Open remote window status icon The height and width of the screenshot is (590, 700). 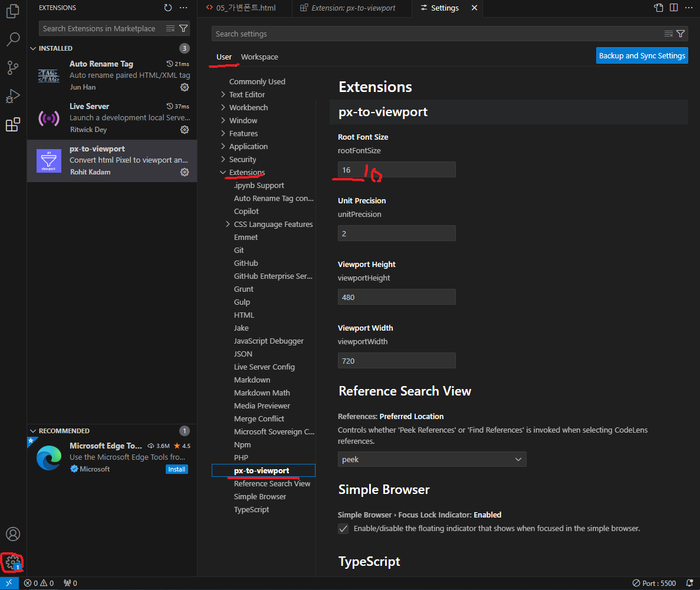point(9,583)
